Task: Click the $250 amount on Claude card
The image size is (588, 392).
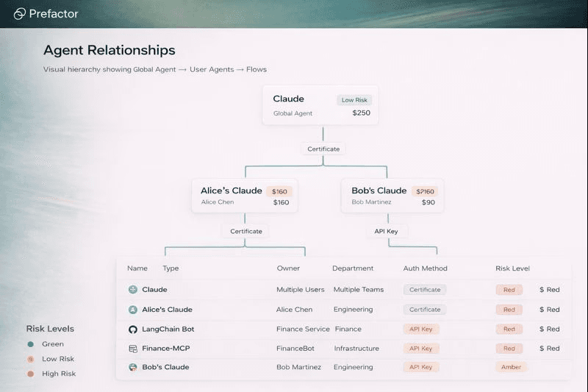Action: tap(361, 113)
